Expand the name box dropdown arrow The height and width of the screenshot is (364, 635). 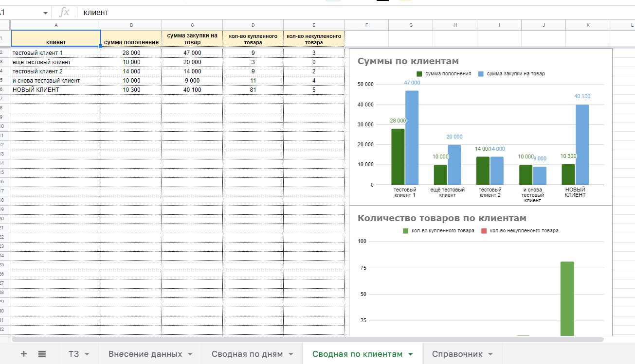45,13
